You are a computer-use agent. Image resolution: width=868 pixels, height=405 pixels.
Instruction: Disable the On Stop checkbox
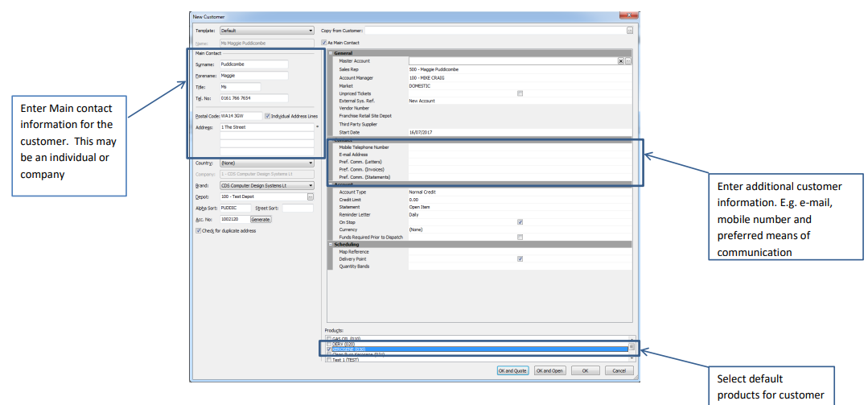[520, 221]
